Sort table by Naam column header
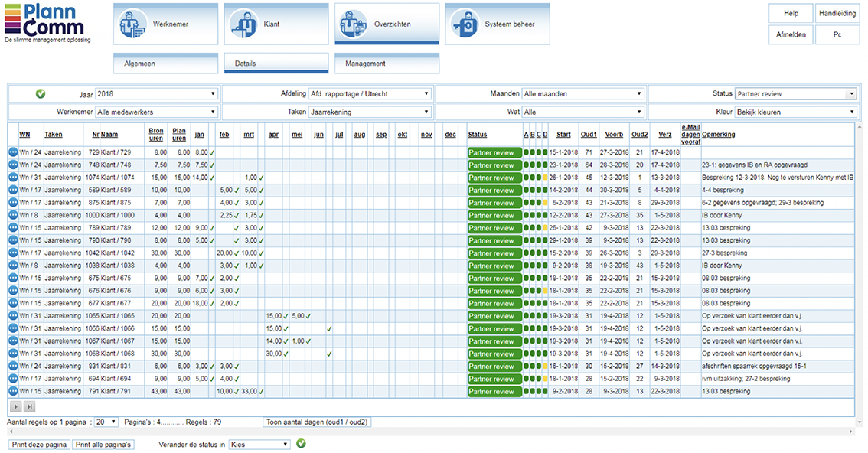The width and height of the screenshot is (868, 453). [x=109, y=135]
